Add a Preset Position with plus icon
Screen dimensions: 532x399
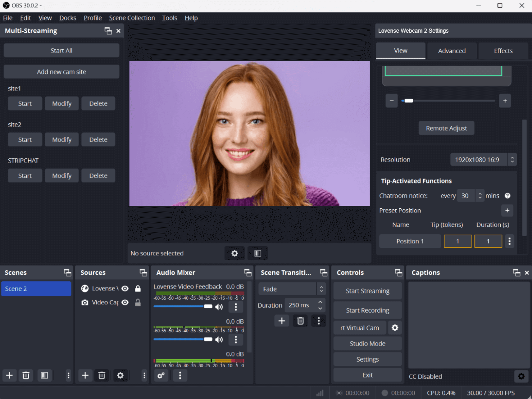click(x=507, y=211)
